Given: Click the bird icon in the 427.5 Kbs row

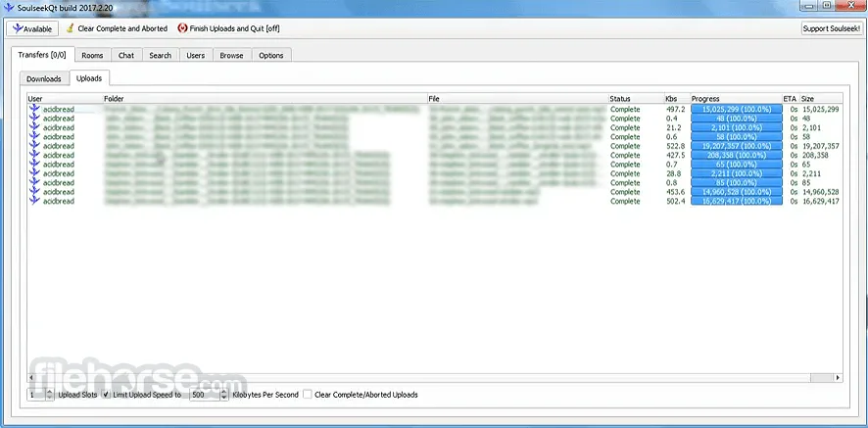Looking at the screenshot, I should (34, 155).
